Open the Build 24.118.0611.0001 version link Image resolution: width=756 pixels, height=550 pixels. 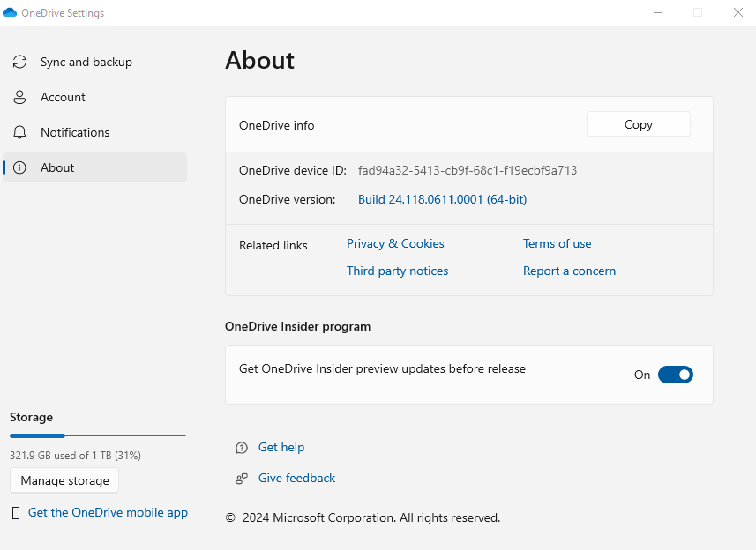click(x=442, y=199)
